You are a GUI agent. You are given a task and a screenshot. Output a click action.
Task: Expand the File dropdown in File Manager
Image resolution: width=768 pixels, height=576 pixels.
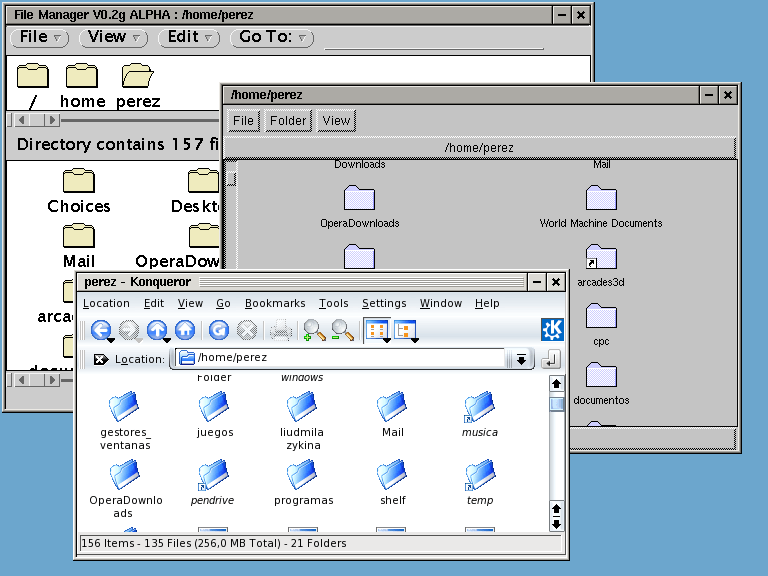(x=39, y=37)
